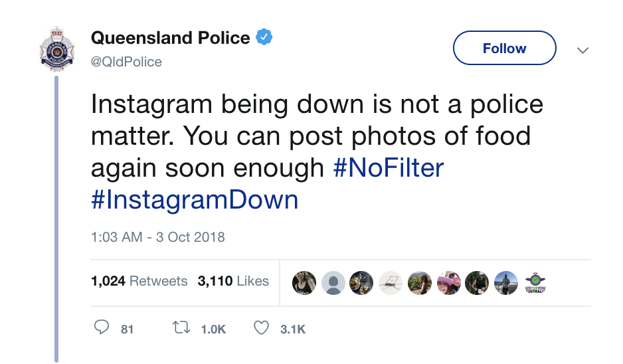View the 1,024 Retweets list

139,281
